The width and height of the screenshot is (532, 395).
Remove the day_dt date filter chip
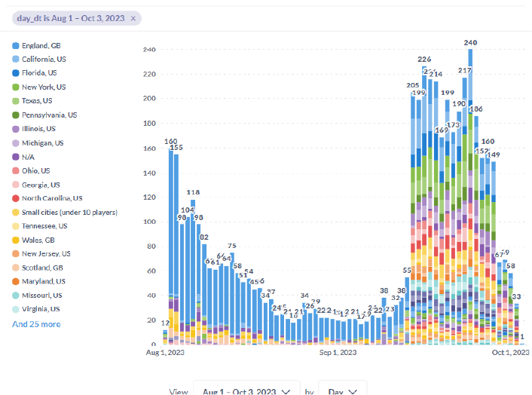(133, 17)
